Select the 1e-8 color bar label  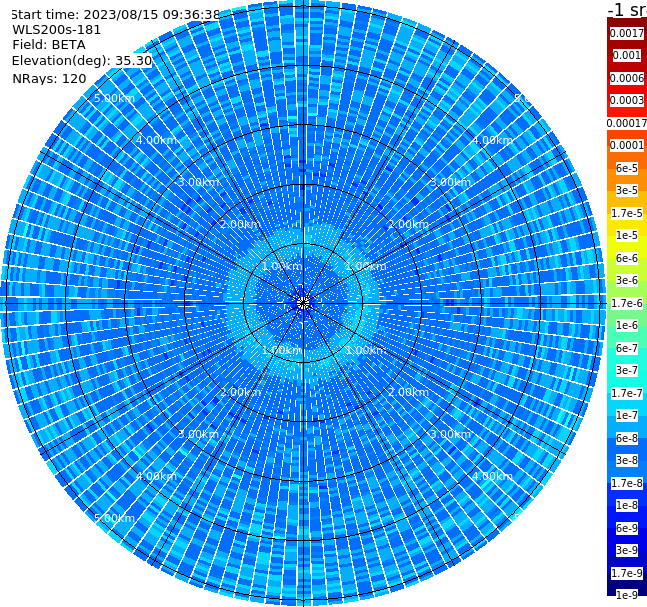pos(627,505)
